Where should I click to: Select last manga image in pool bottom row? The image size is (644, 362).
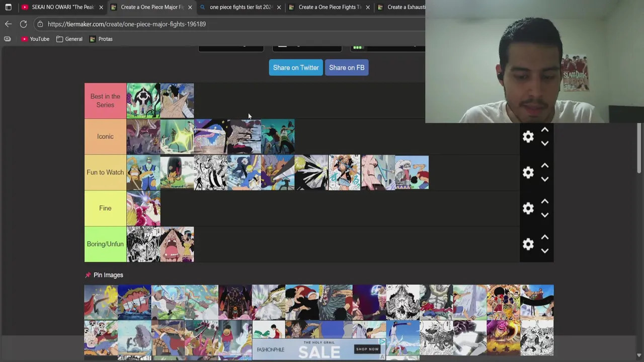[x=537, y=338]
